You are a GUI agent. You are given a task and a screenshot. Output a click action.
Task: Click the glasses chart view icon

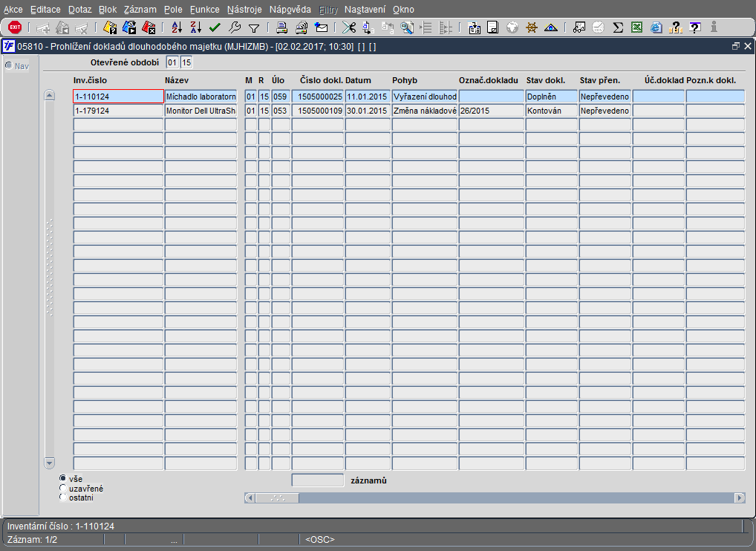click(579, 27)
